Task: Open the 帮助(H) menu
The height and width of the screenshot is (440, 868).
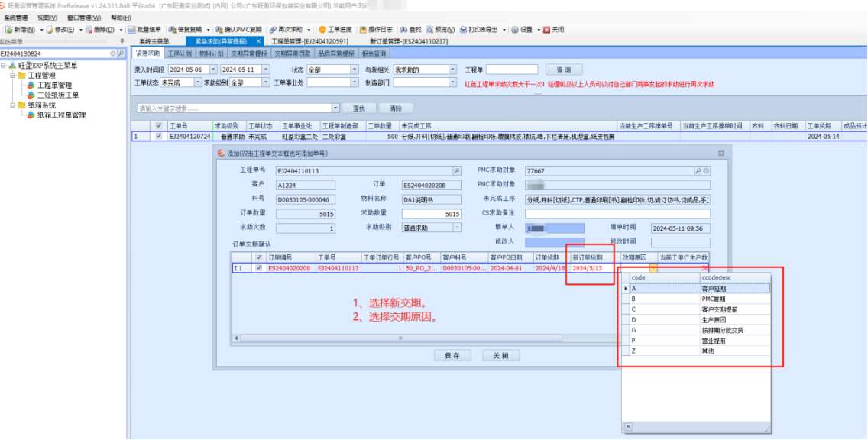Action: pos(121,18)
